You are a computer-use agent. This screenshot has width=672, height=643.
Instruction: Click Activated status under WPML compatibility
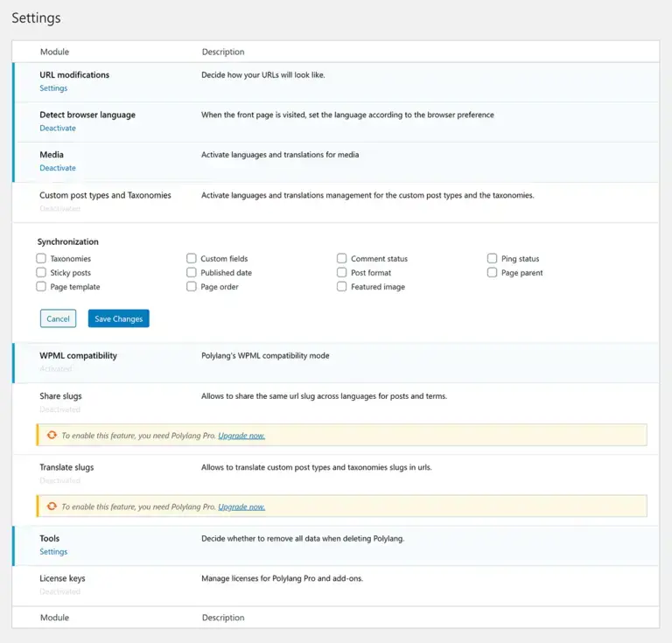point(56,369)
